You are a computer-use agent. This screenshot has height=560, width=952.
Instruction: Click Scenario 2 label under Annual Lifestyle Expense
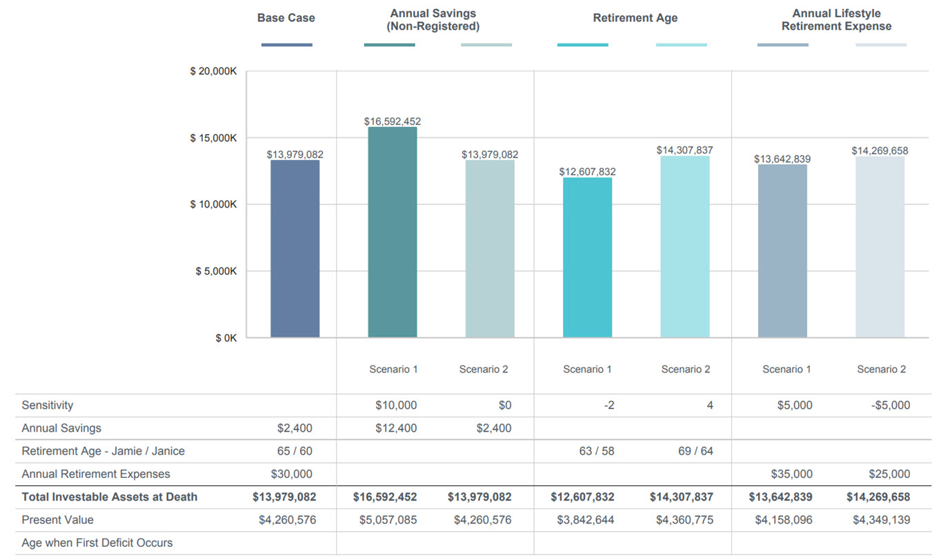click(882, 370)
